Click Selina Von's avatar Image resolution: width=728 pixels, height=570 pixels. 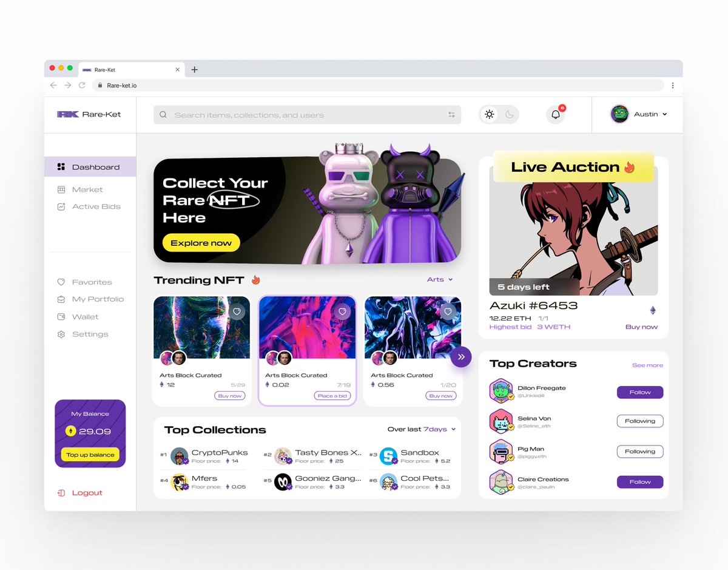pyautogui.click(x=501, y=421)
